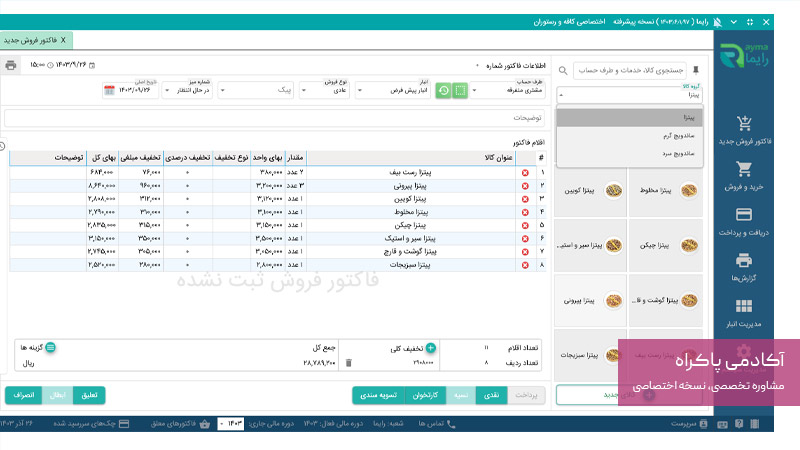The image size is (800, 450).
Task: Remove row 4 پیتزا مخلوط
Action: tap(525, 212)
